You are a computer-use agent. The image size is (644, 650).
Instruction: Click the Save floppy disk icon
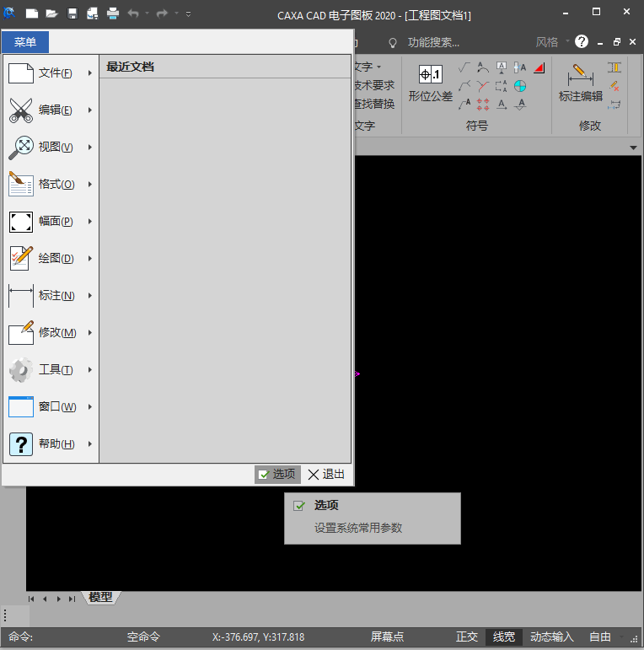tap(72, 13)
